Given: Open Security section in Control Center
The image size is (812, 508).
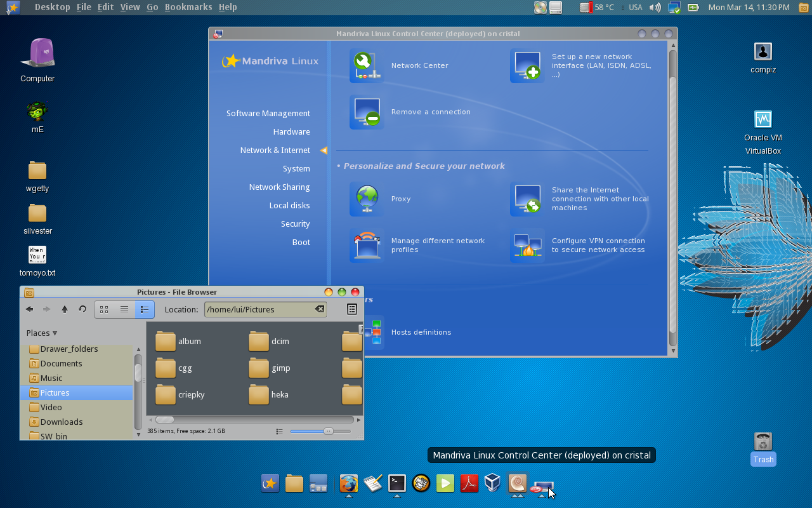Looking at the screenshot, I should point(296,224).
